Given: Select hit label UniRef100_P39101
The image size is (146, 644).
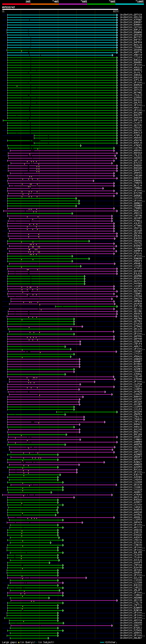Looking at the screenshot, I should point(131,254).
